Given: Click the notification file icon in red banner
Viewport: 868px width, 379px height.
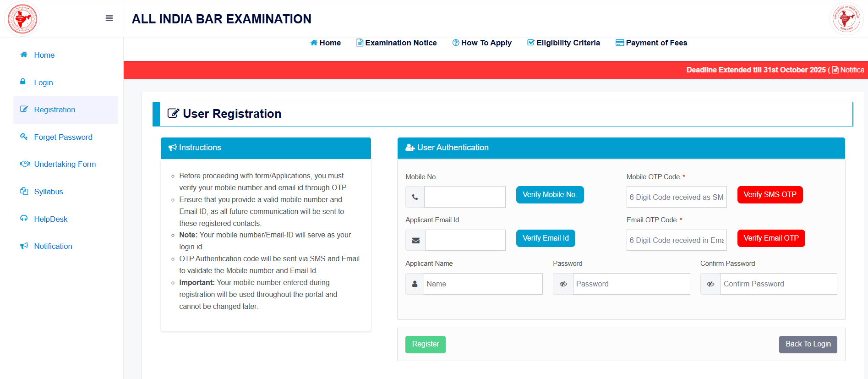Looking at the screenshot, I should (x=835, y=70).
